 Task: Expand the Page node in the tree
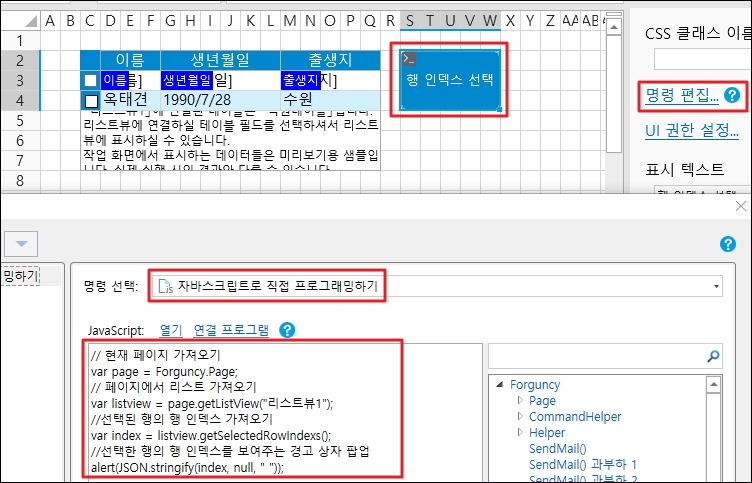pyautogui.click(x=520, y=401)
